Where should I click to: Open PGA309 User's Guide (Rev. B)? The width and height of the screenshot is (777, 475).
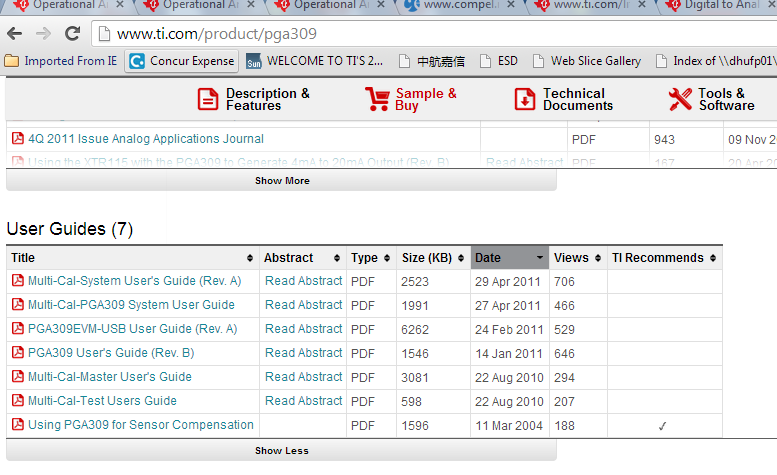pyautogui.click(x=111, y=353)
